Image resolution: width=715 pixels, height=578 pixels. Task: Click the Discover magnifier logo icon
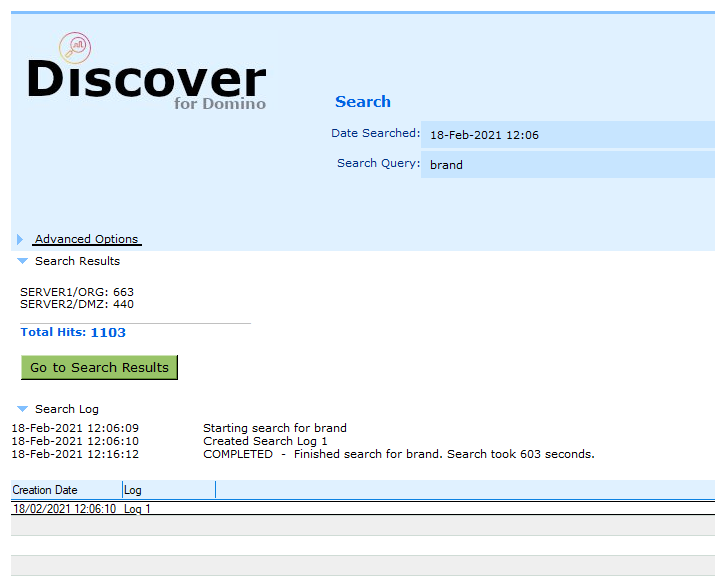pyautogui.click(x=75, y=48)
